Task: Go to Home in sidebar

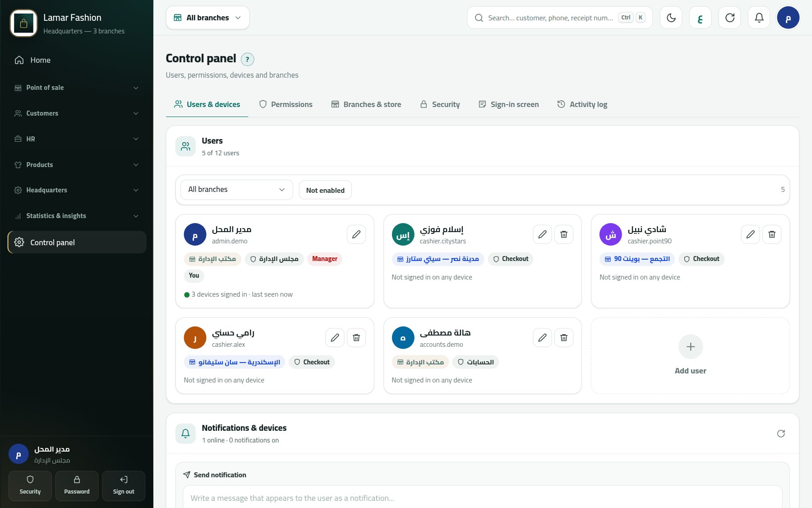Action: 77,60
